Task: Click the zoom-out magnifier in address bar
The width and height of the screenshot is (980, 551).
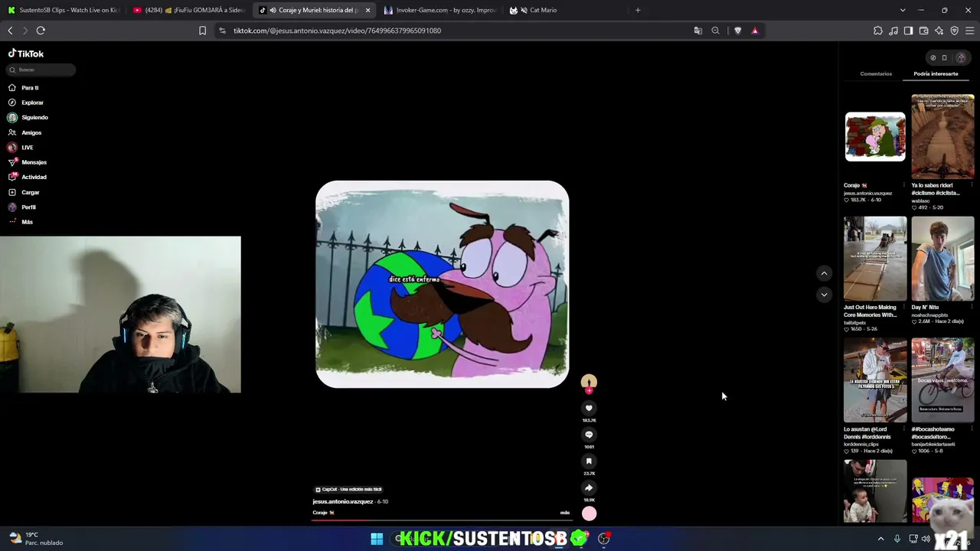Action: pos(715,31)
